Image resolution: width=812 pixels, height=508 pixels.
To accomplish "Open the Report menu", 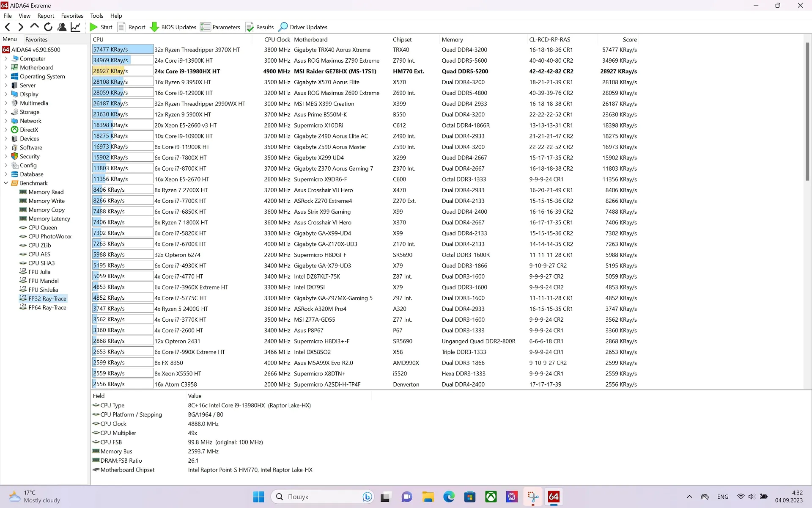I will (x=46, y=16).
